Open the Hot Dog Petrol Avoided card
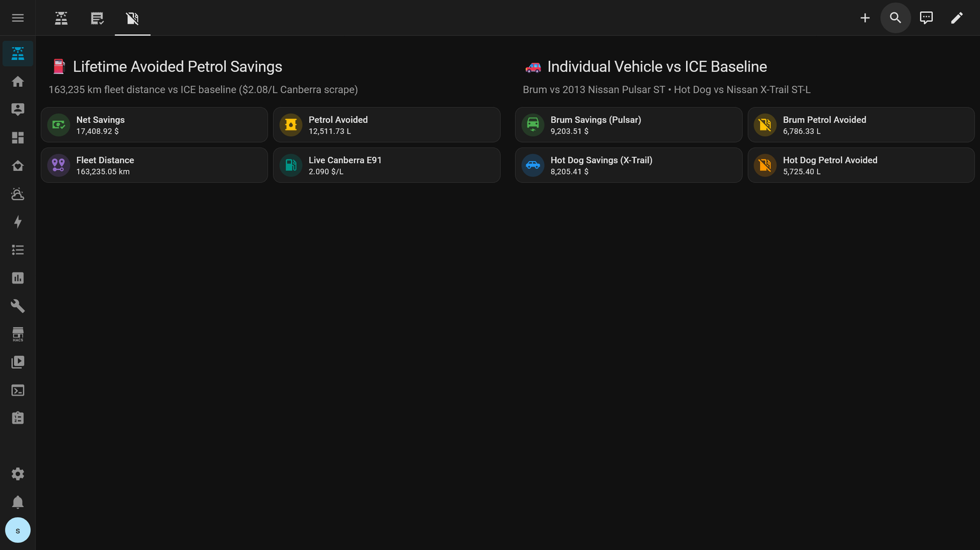The image size is (980, 550). click(861, 165)
